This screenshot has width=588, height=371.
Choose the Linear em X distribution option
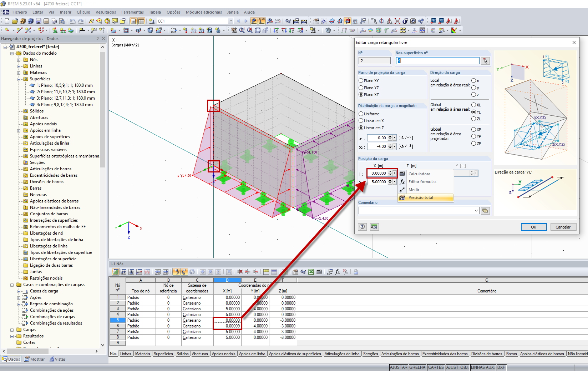361,121
